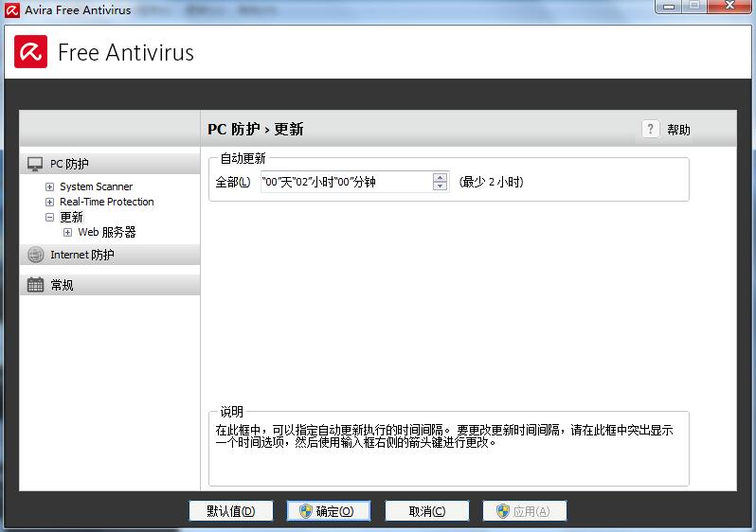Select System Scanner in the tree

click(96, 186)
